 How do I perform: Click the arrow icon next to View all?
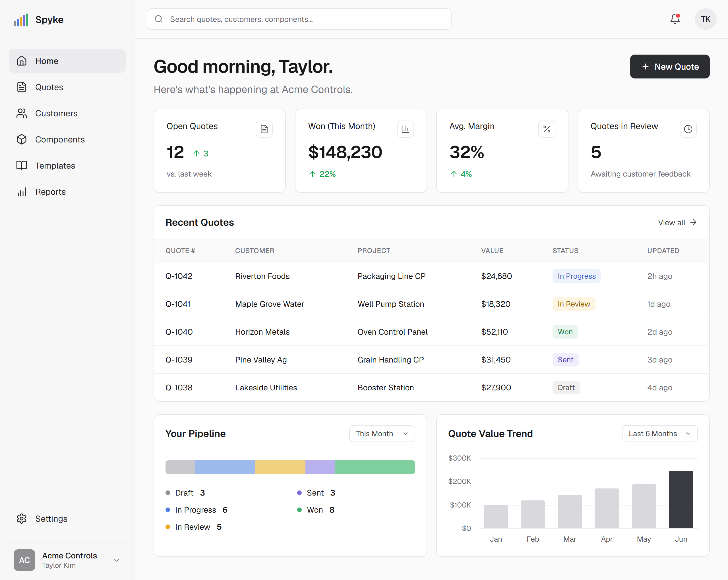click(693, 223)
